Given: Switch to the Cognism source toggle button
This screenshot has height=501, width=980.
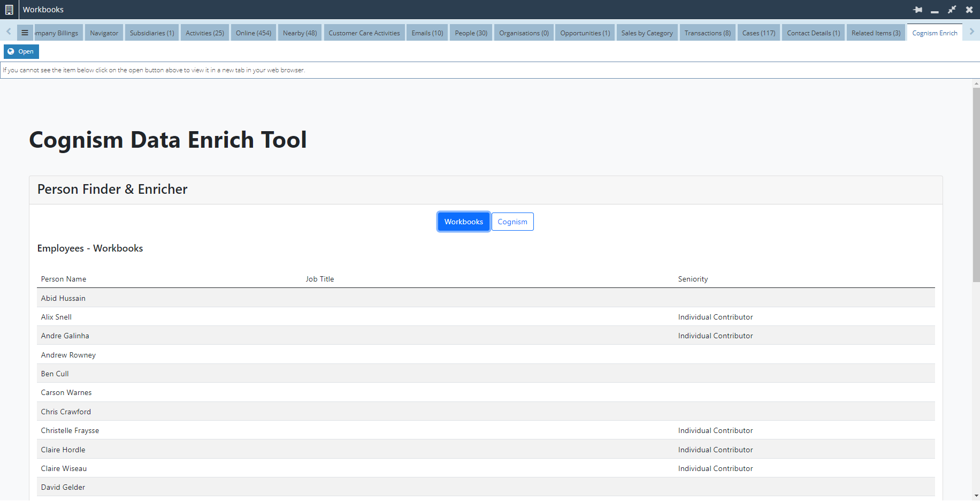Looking at the screenshot, I should (512, 222).
